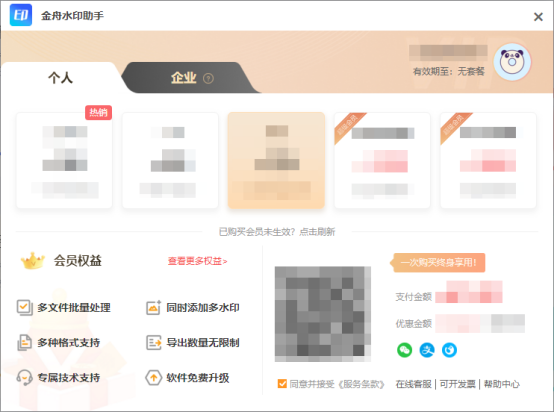Viewport: 554px width, 412px height.
Task: Select the highlighted orange plan card
Action: pos(276,160)
